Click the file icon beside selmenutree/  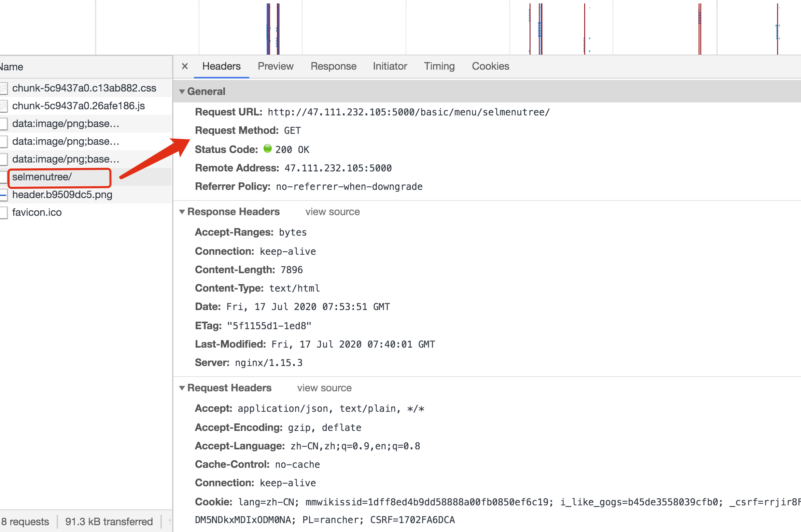3,177
